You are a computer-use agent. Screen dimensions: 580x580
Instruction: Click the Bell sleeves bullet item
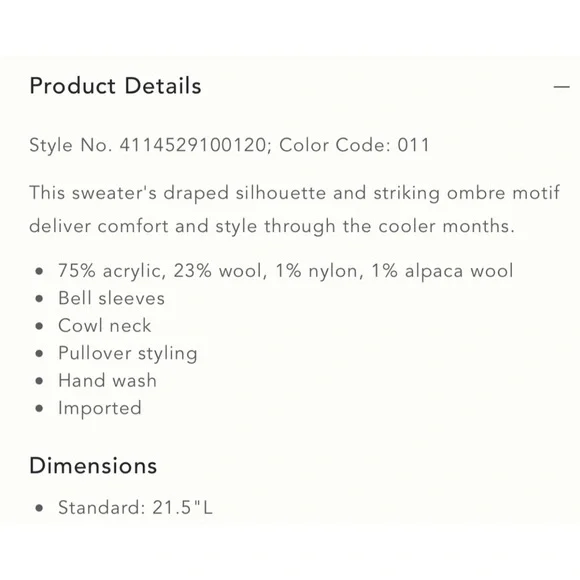click(x=111, y=298)
